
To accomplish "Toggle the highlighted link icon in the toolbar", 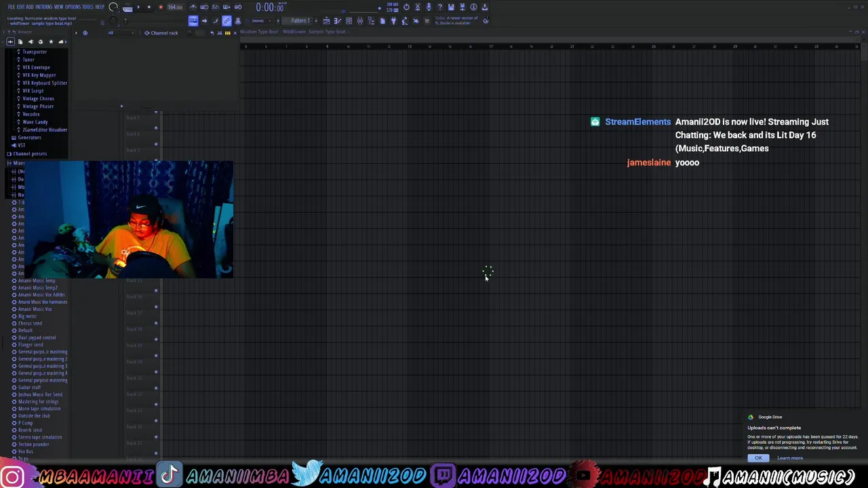I will click(226, 20).
